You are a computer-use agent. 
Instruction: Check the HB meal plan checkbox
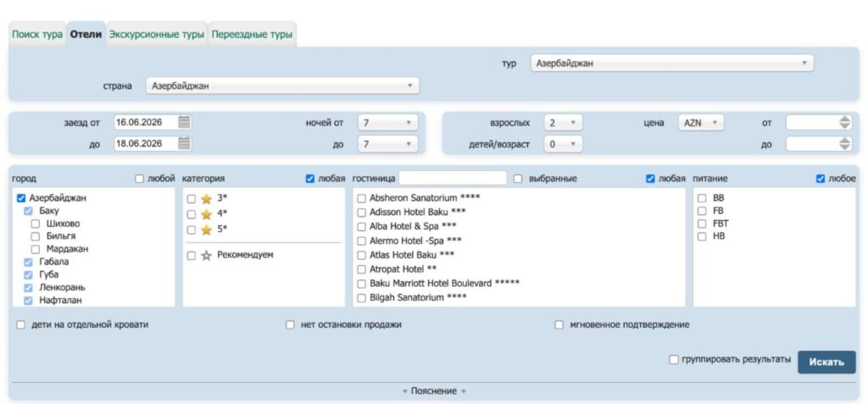click(702, 236)
